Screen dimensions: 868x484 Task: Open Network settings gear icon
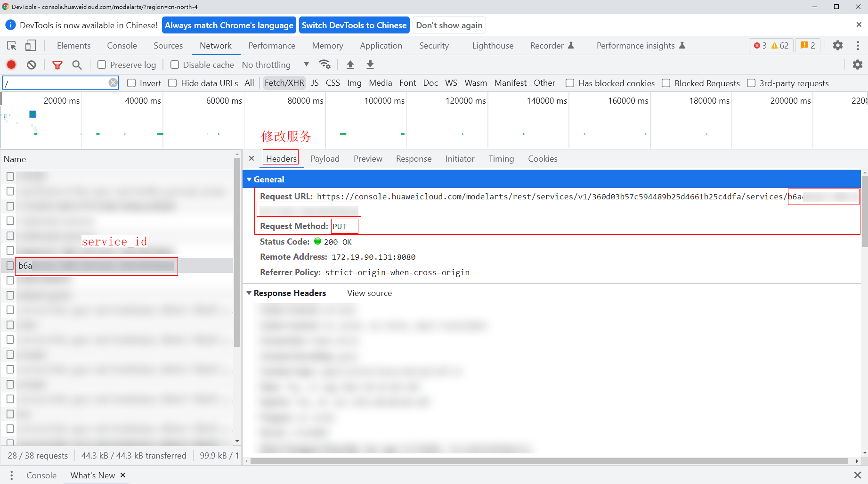pos(858,65)
